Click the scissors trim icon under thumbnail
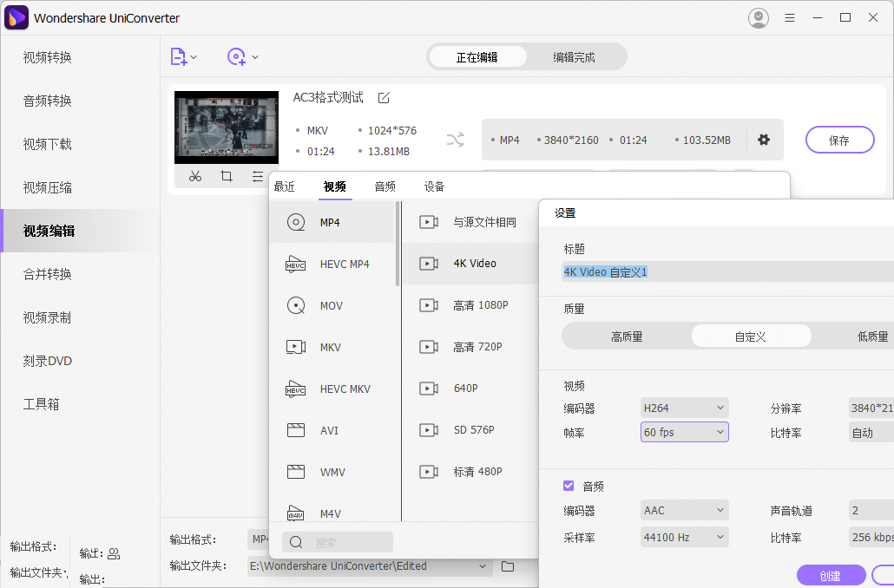This screenshot has height=588, width=894. [x=194, y=176]
